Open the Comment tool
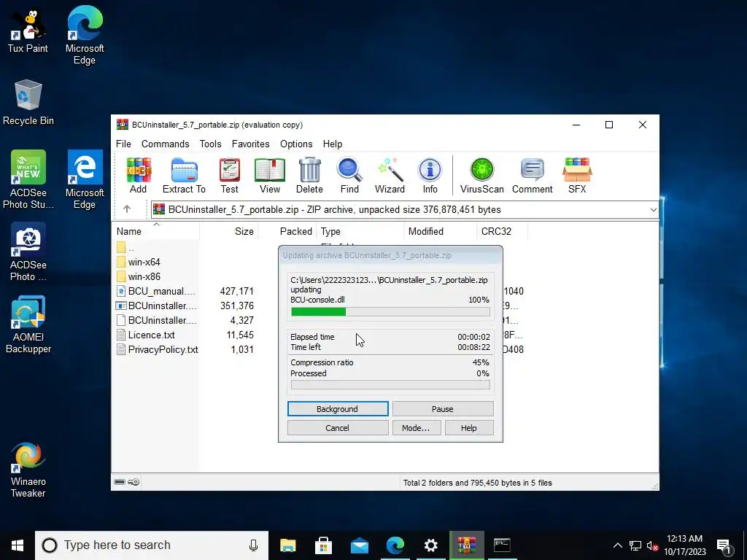 (532, 175)
